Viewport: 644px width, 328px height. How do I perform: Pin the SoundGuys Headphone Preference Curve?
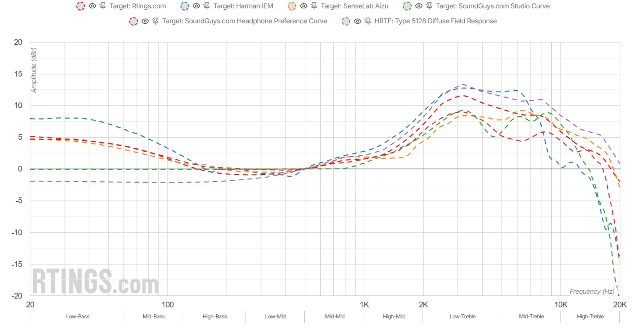[155, 21]
